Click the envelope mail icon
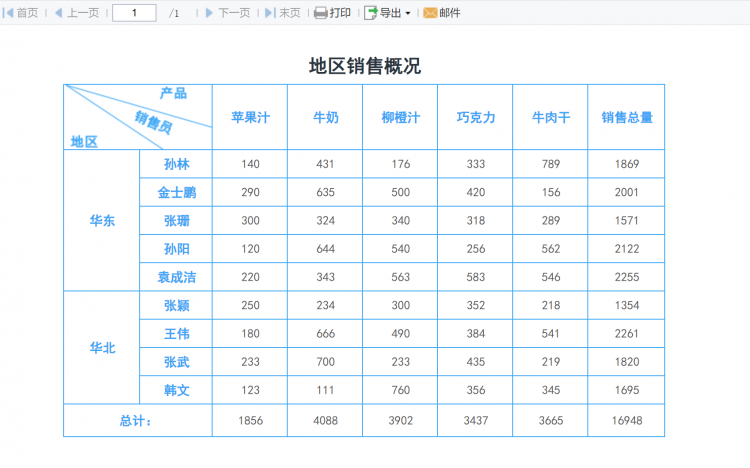750x468 pixels. point(430,13)
